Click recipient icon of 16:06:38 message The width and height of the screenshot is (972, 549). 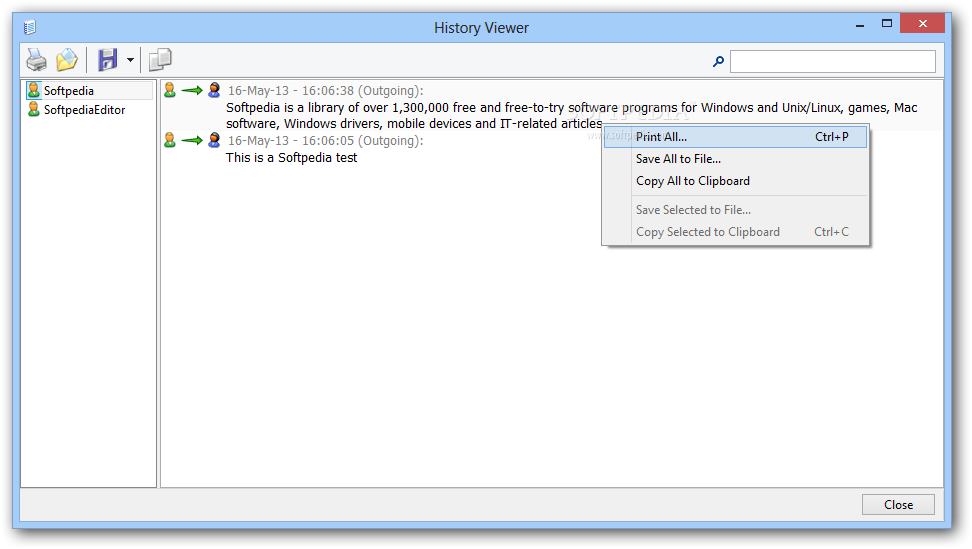coord(214,90)
